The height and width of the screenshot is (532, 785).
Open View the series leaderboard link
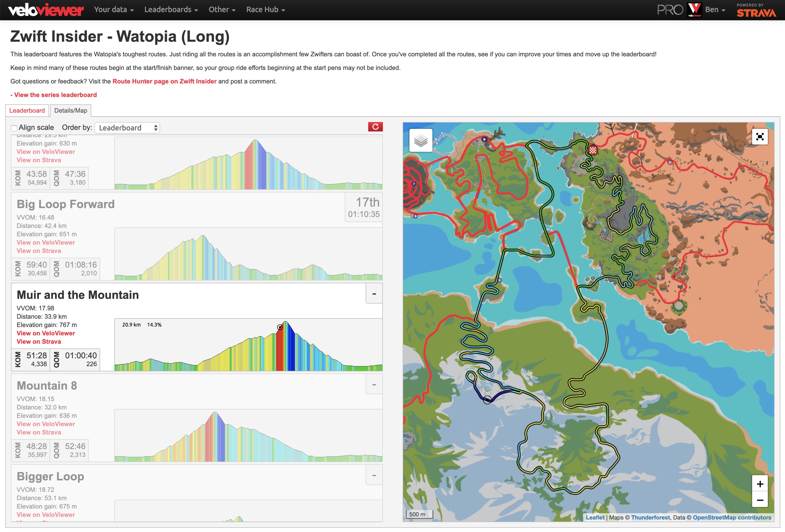coord(55,95)
